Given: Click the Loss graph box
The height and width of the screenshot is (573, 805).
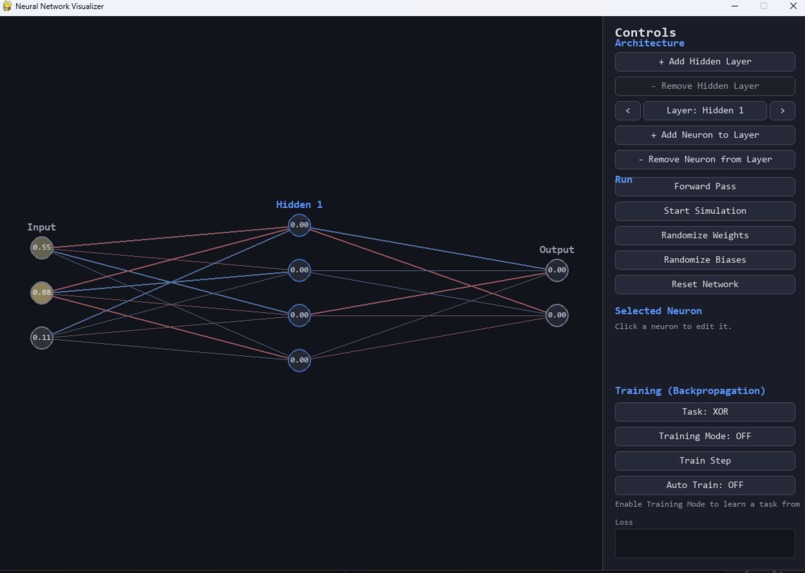Looking at the screenshot, I should click(x=705, y=543).
